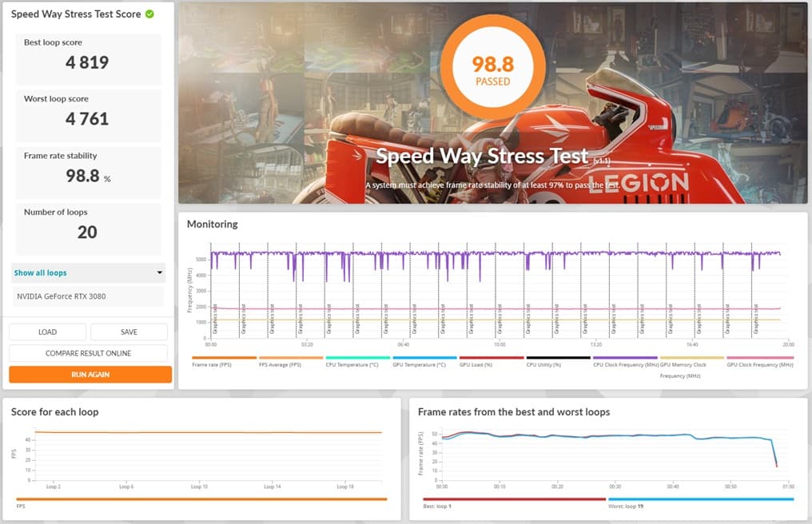Toggle the GPU Load (%) legend entry
This screenshot has width=812, height=524.
coord(492,361)
